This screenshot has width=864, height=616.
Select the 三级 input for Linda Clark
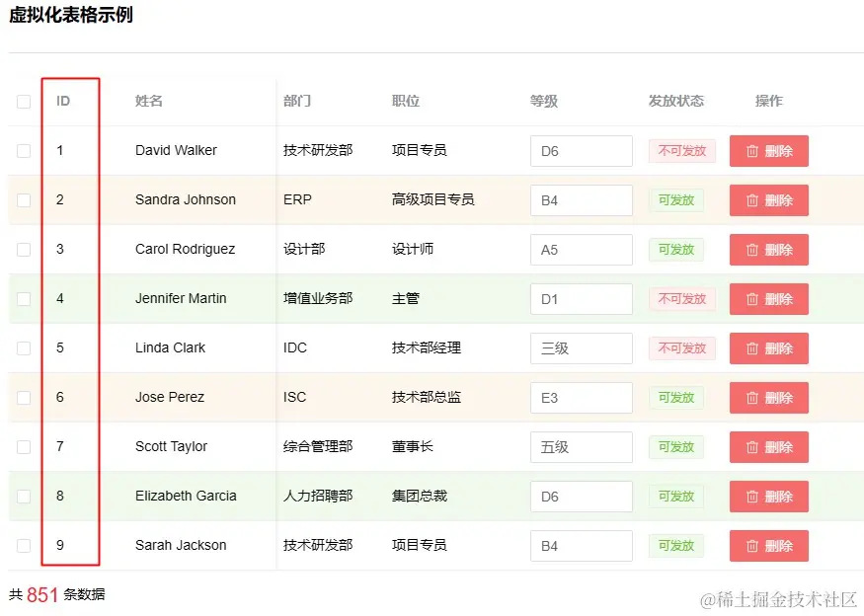(582, 348)
